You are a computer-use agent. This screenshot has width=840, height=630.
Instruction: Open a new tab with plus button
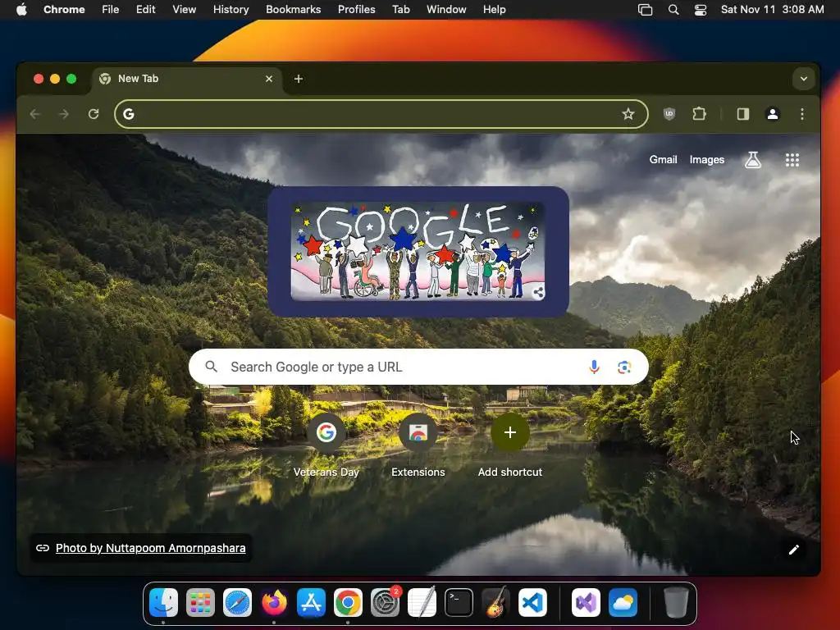coord(299,79)
